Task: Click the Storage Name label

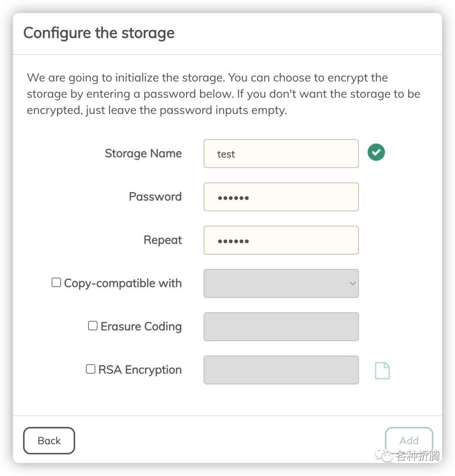Action: point(143,154)
